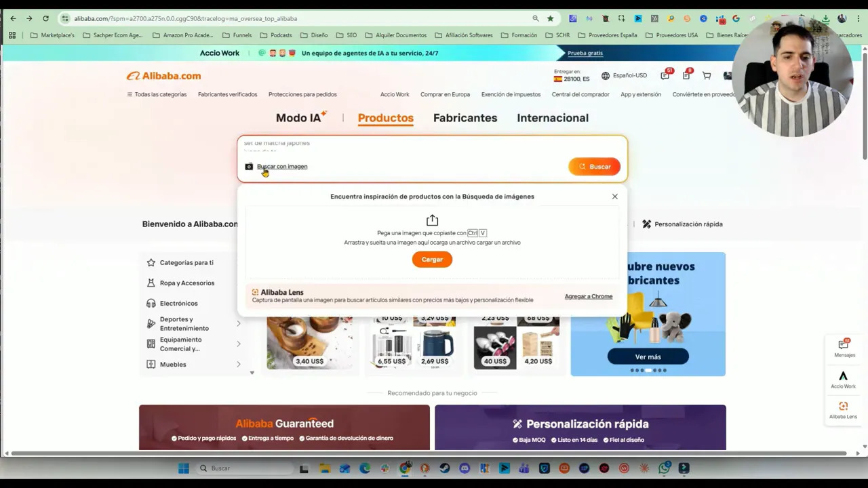Open Central del comprador link
This screenshot has height=488, width=868.
(x=580, y=94)
